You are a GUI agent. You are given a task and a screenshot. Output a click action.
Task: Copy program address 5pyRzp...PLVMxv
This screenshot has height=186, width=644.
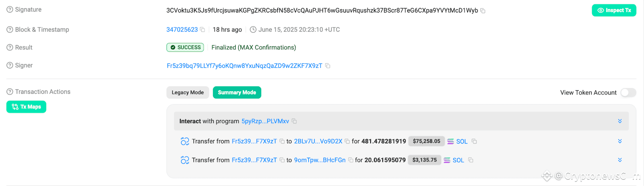pyautogui.click(x=294, y=121)
